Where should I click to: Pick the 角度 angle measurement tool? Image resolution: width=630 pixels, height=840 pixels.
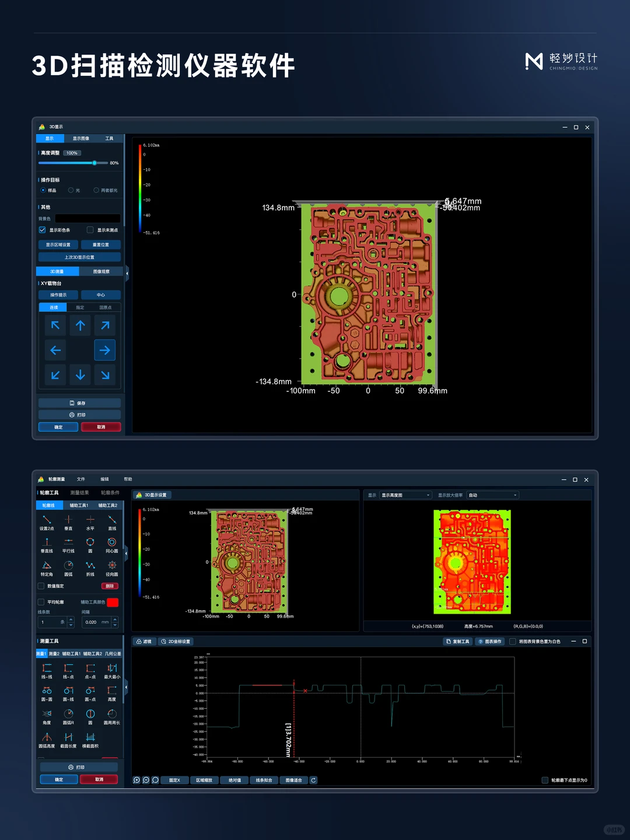(47, 717)
